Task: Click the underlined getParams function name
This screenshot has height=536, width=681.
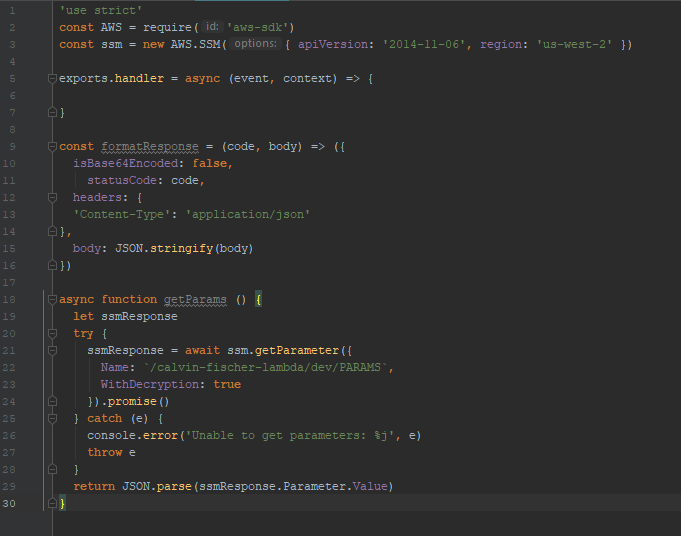Action: point(195,300)
